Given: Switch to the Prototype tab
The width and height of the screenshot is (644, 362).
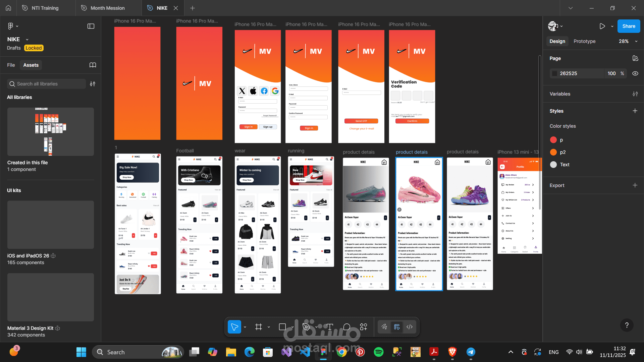Looking at the screenshot, I should tap(585, 41).
